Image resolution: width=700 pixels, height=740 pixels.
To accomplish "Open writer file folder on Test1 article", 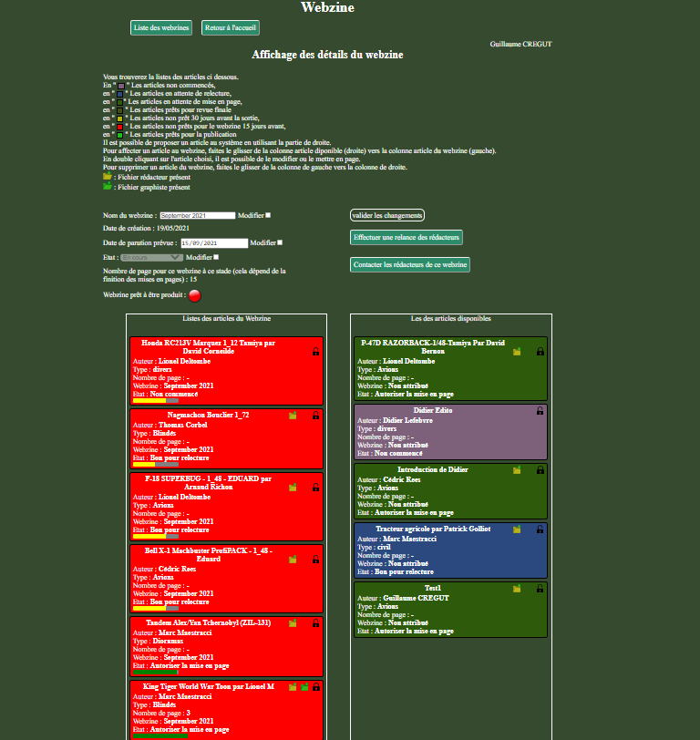I will click(517, 589).
